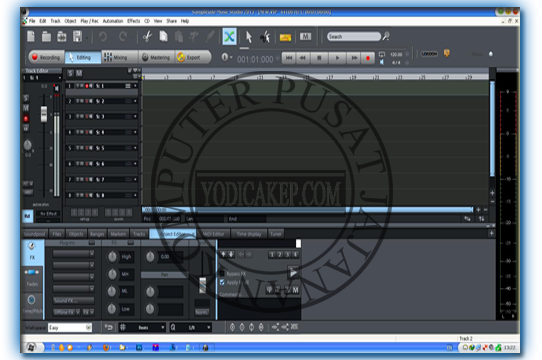542x360 pixels.
Task: Toggle the Bypass FX checkbox
Action: coord(222,274)
